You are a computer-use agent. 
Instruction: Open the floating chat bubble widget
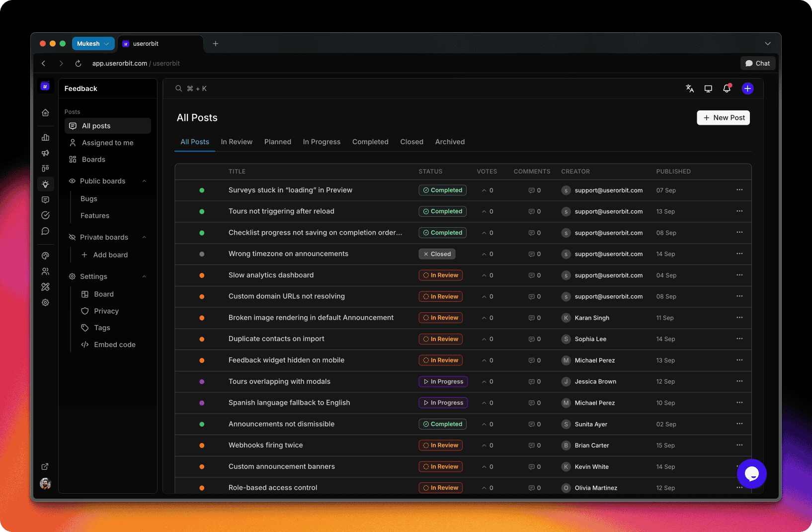(751, 474)
